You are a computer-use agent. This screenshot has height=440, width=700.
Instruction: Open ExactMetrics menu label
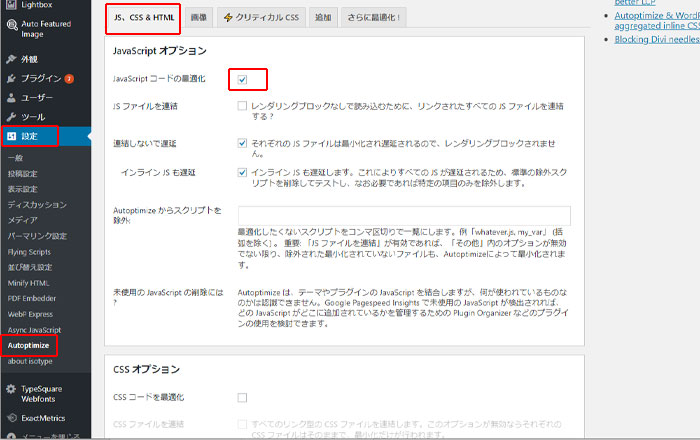43,418
